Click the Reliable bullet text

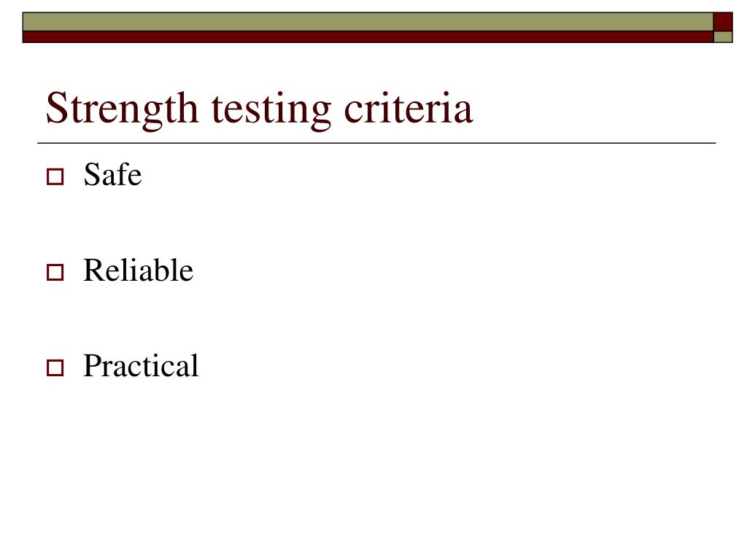(x=138, y=270)
